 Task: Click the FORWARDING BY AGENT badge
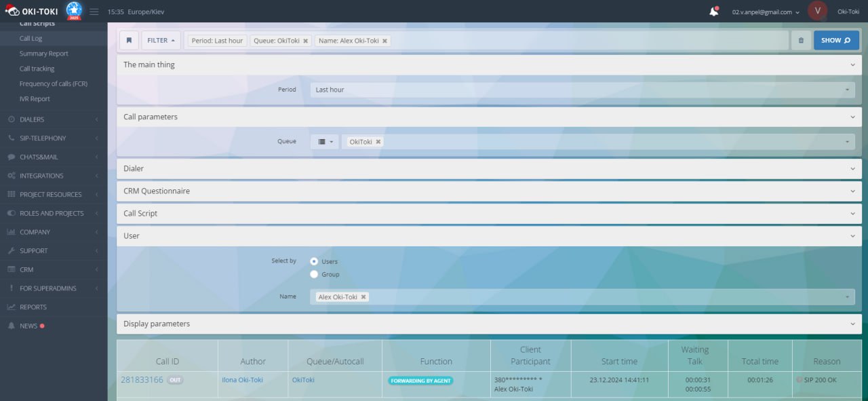pos(420,381)
